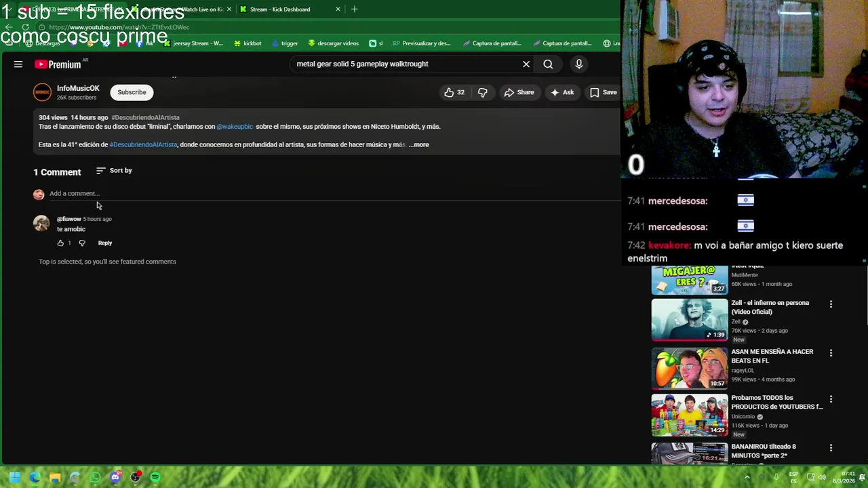
Task: Save the video to a playlist
Action: pyautogui.click(x=603, y=93)
